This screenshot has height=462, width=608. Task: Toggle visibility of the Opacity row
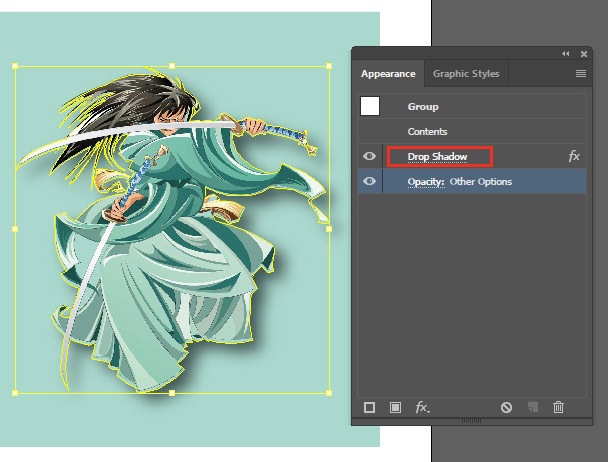point(369,181)
